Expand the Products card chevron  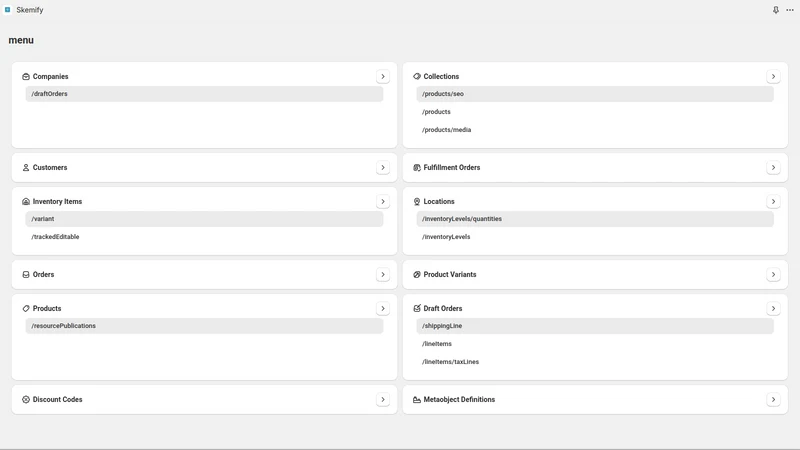383,309
